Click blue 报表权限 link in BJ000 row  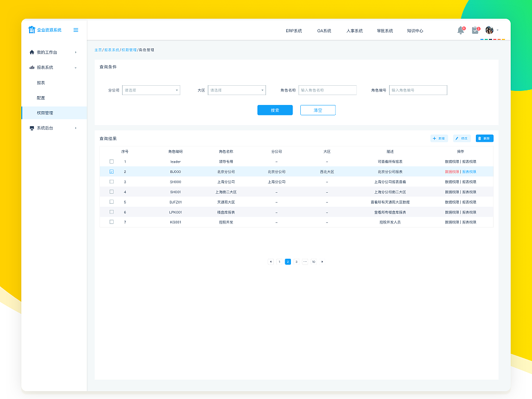click(469, 172)
